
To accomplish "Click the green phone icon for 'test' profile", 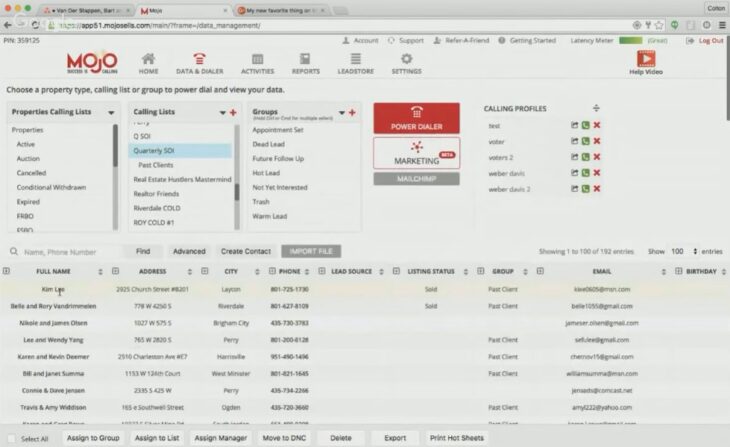I will (586, 126).
